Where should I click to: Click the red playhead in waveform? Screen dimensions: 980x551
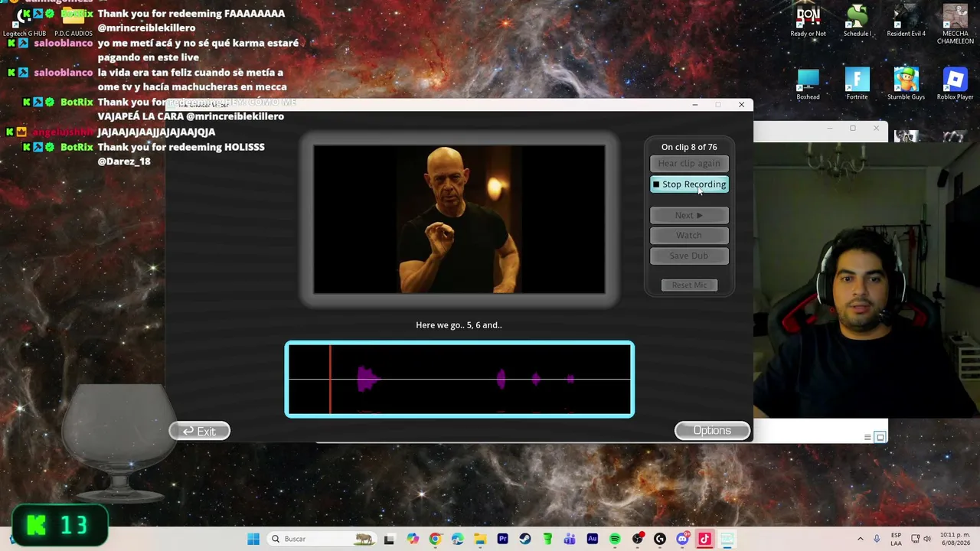(330, 380)
